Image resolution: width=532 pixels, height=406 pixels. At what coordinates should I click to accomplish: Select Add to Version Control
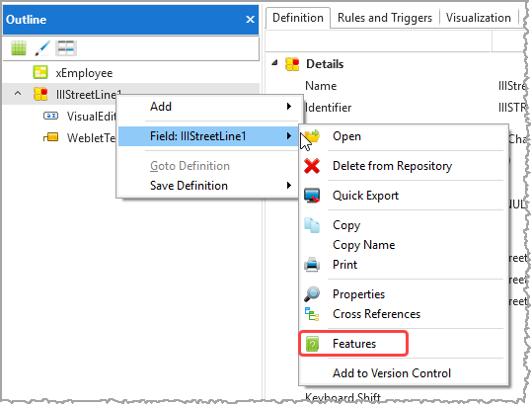(392, 373)
